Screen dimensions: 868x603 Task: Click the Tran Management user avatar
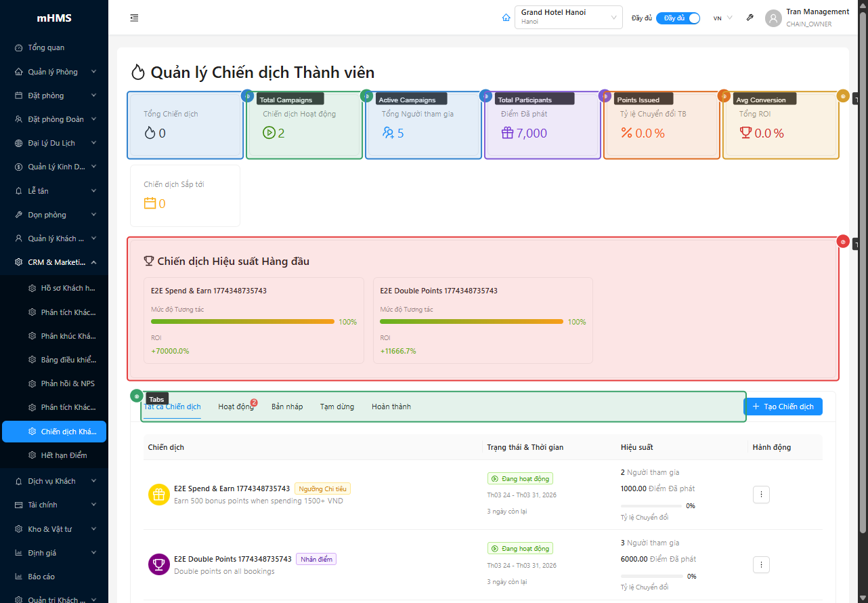773,18
